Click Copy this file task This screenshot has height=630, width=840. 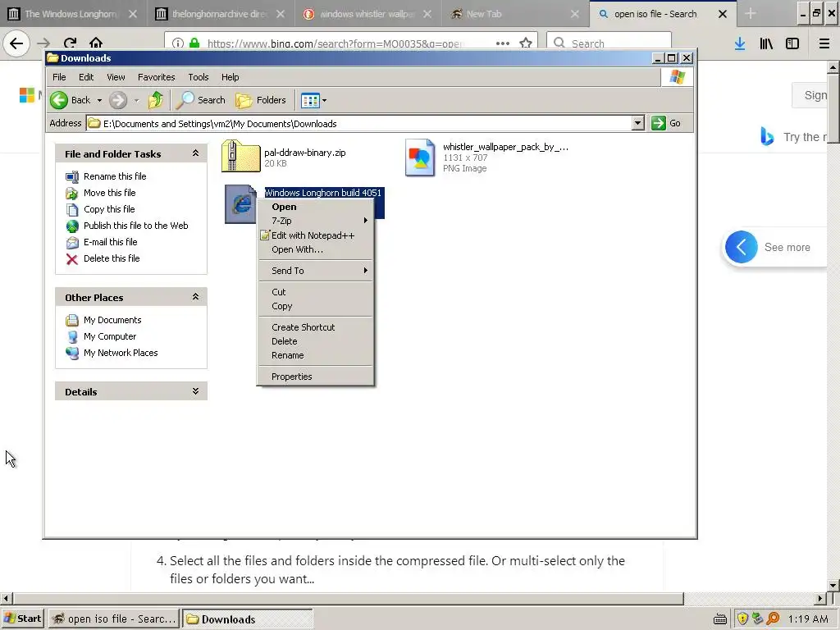point(109,209)
